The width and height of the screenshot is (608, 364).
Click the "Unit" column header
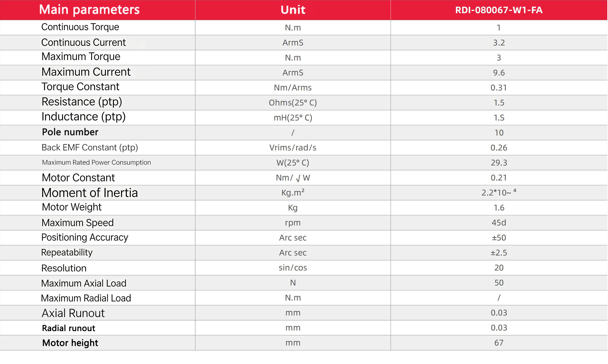(293, 10)
